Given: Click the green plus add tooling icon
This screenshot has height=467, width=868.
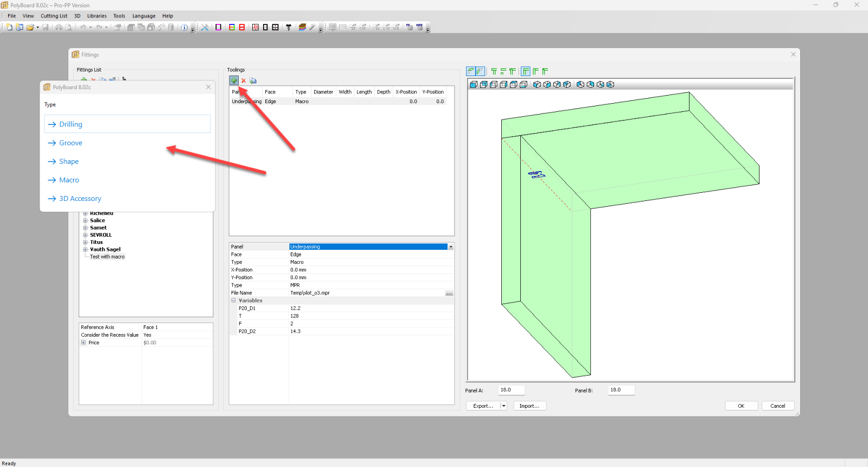Looking at the screenshot, I should [234, 80].
